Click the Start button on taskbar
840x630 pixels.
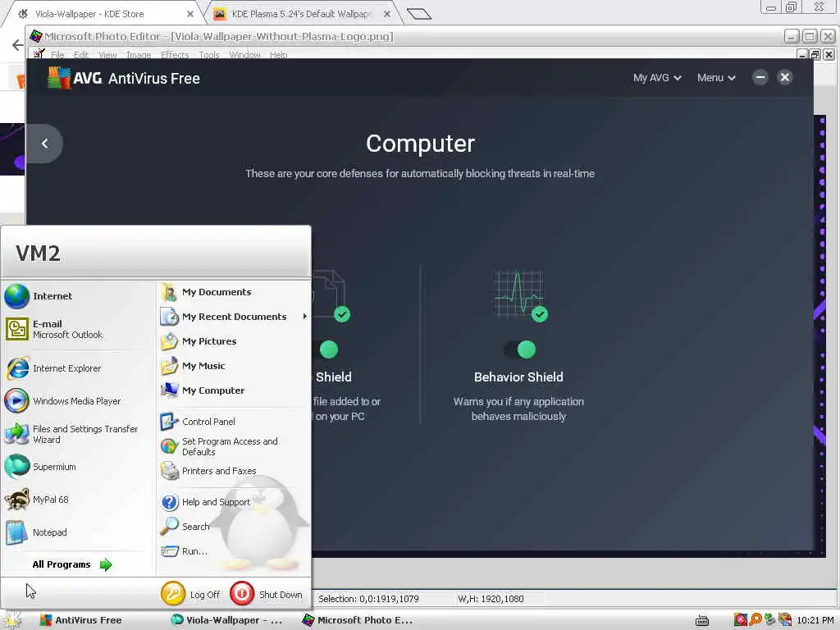coord(13,620)
